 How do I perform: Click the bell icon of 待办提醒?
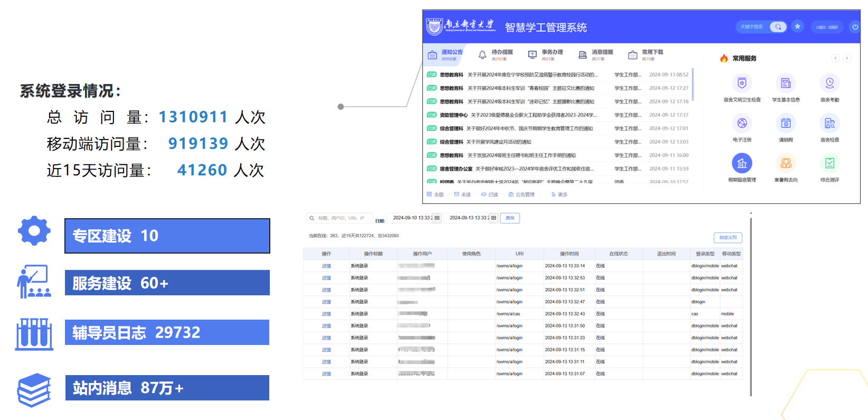click(x=482, y=55)
